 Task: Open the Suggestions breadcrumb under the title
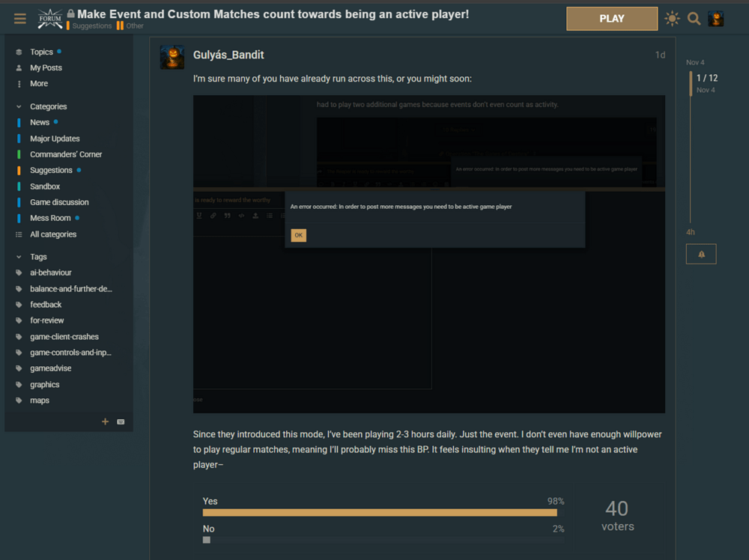[x=90, y=25]
